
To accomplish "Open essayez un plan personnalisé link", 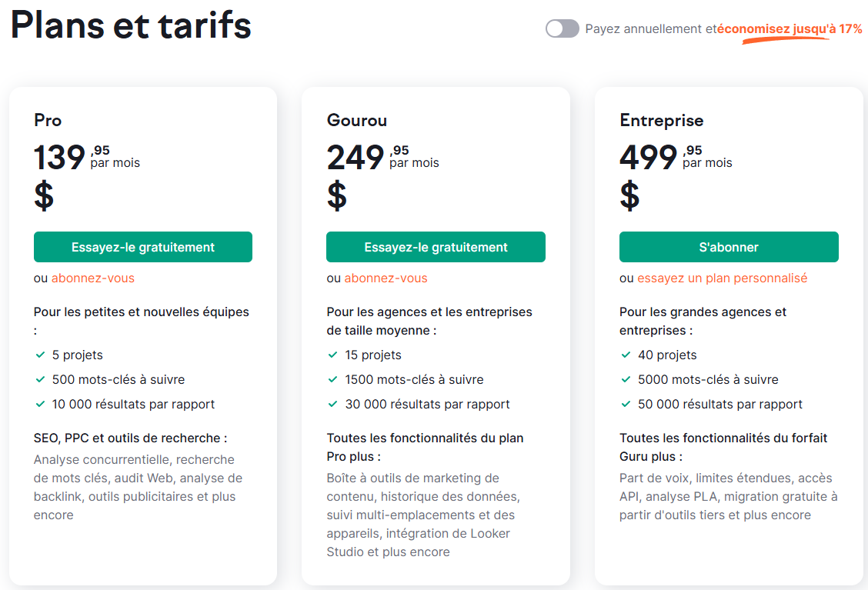I will tap(723, 278).
